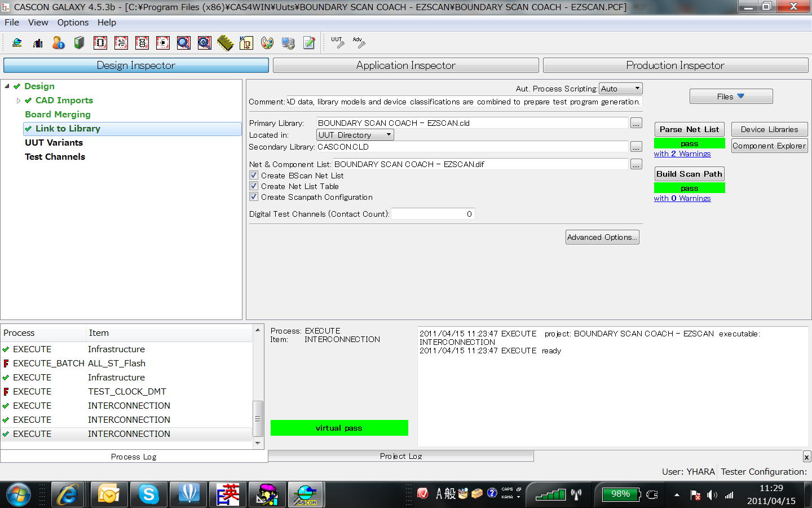Open Skype from the taskbar
This screenshot has width=812, height=508.
click(x=148, y=494)
